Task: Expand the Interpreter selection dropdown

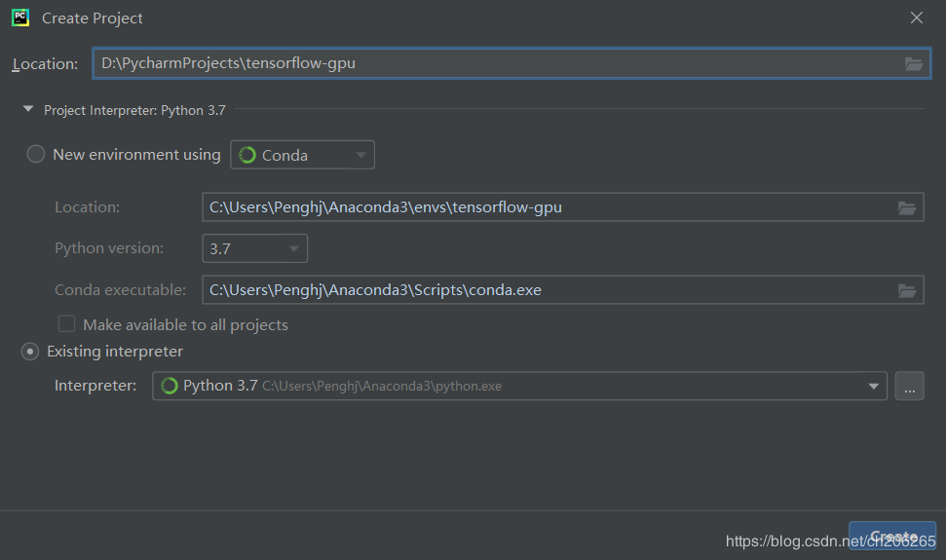Action: pos(873,386)
